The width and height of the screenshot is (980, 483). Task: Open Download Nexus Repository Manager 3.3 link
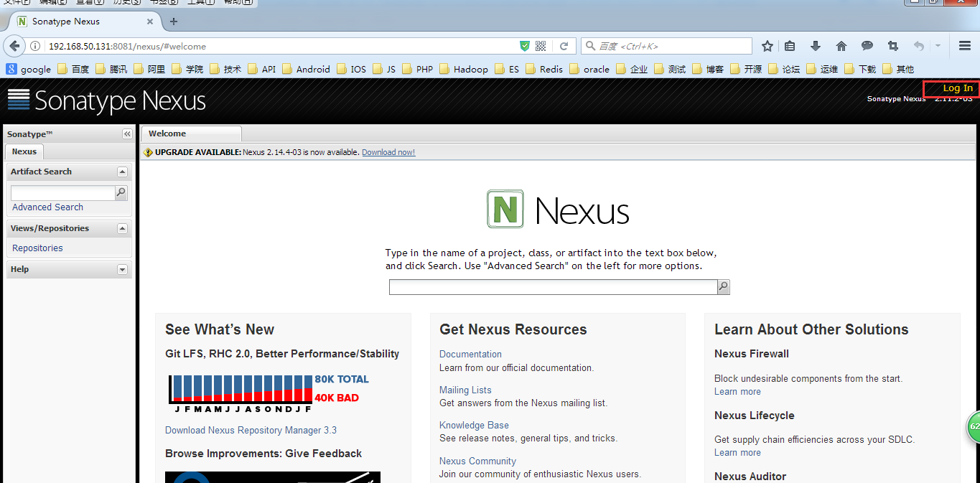(x=251, y=431)
